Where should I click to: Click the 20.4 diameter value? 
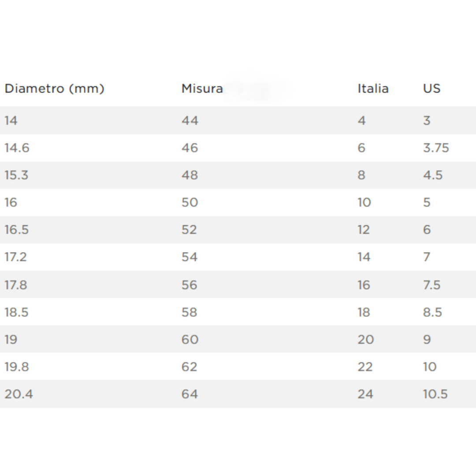click(x=19, y=394)
